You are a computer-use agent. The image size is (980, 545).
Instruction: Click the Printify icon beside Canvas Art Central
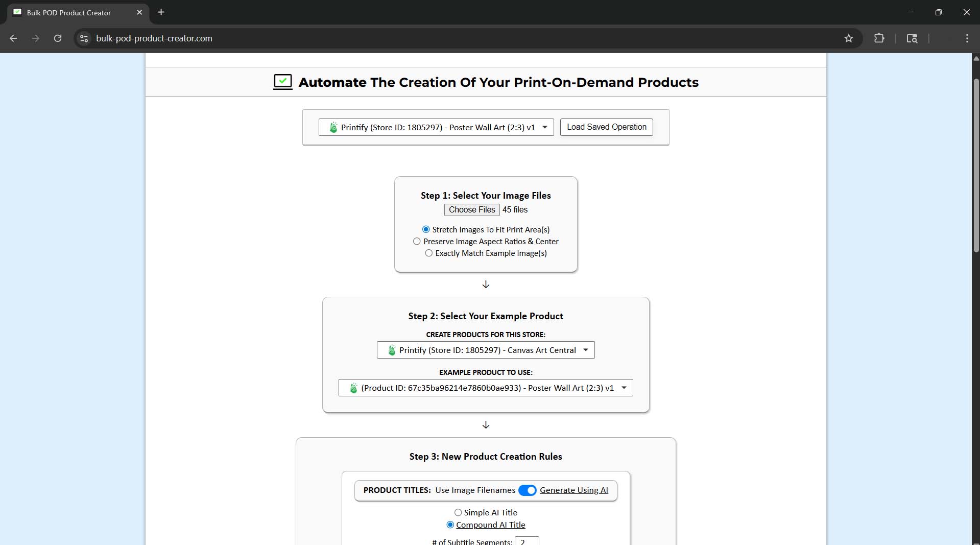[x=391, y=350]
